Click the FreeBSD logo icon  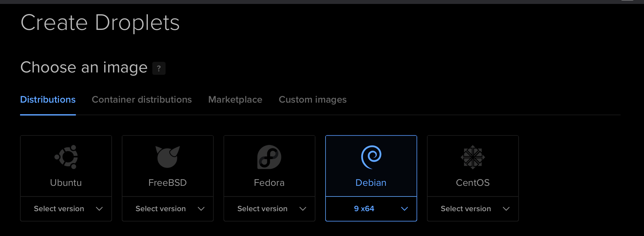point(168,157)
